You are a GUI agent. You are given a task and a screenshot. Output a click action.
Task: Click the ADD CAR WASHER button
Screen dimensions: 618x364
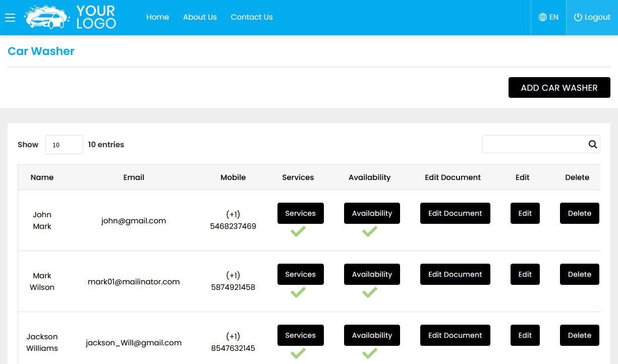tap(559, 88)
